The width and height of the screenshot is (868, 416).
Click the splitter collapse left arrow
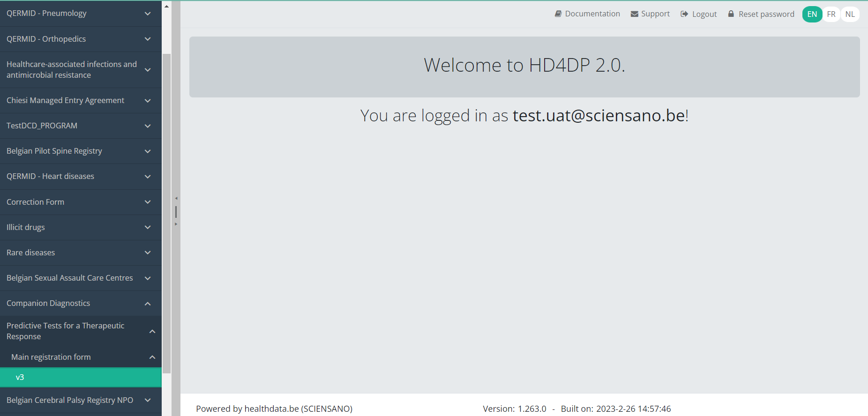(x=176, y=198)
